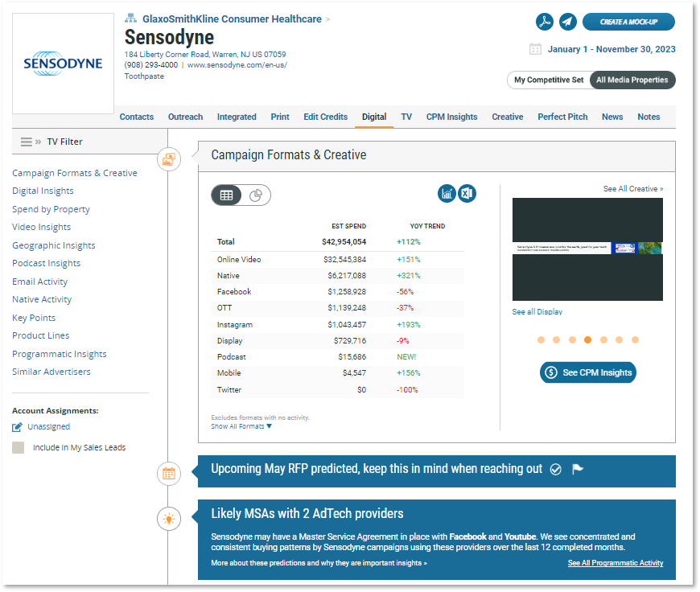Open the Creative tab
The width and height of the screenshot is (700, 592).
508,117
